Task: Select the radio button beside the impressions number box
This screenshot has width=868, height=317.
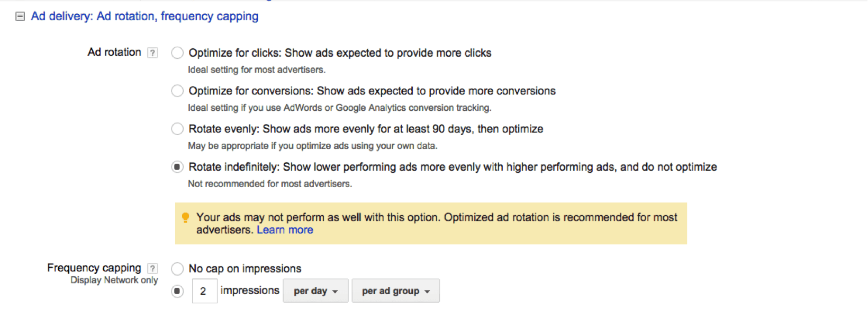Action: (177, 291)
